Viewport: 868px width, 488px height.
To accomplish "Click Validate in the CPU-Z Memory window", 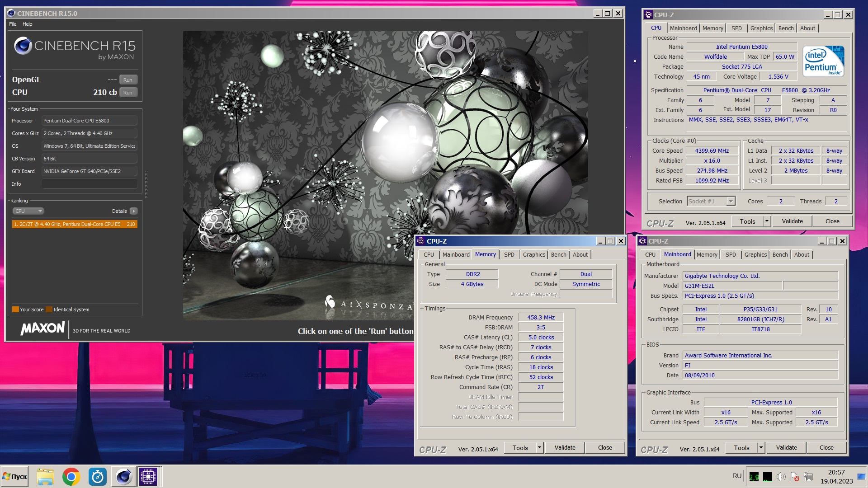I will (x=565, y=448).
